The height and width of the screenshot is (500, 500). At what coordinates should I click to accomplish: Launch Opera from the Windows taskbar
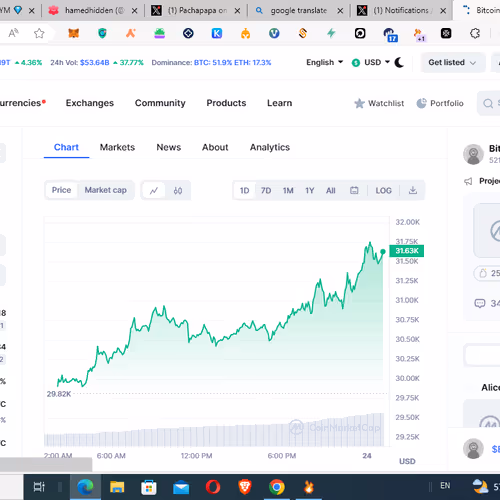tap(213, 487)
